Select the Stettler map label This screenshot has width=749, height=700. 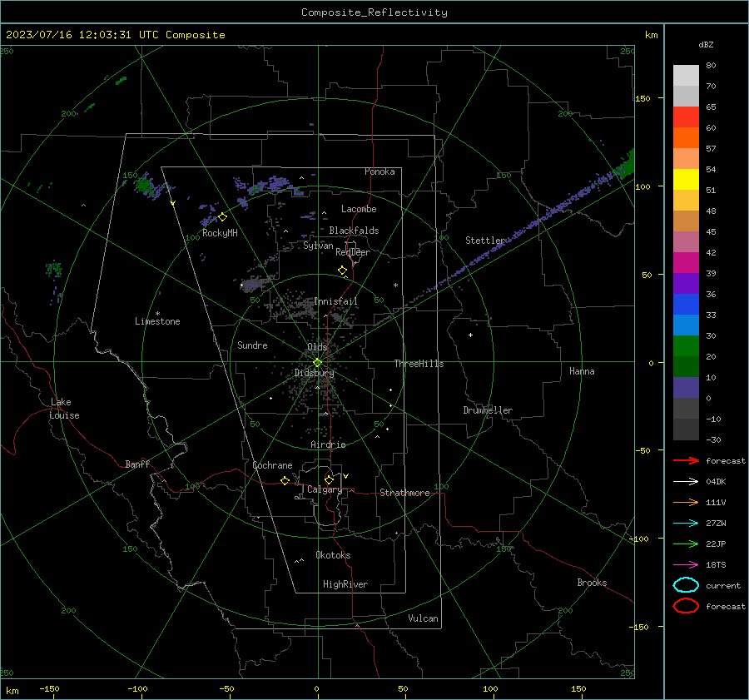485,241
